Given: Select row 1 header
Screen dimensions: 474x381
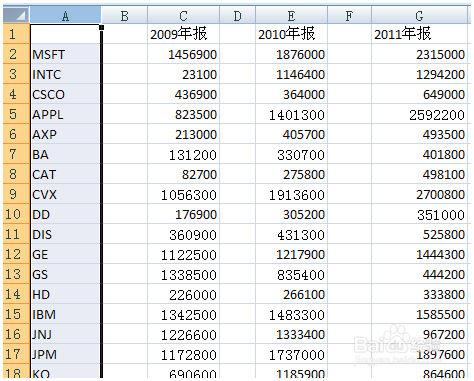Looking at the screenshot, I should [16, 34].
